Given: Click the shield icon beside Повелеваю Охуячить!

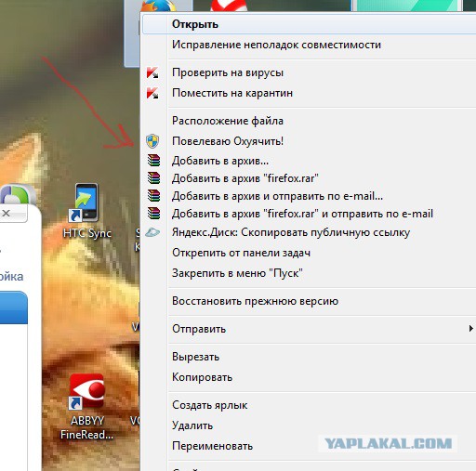Looking at the screenshot, I should point(152,141).
